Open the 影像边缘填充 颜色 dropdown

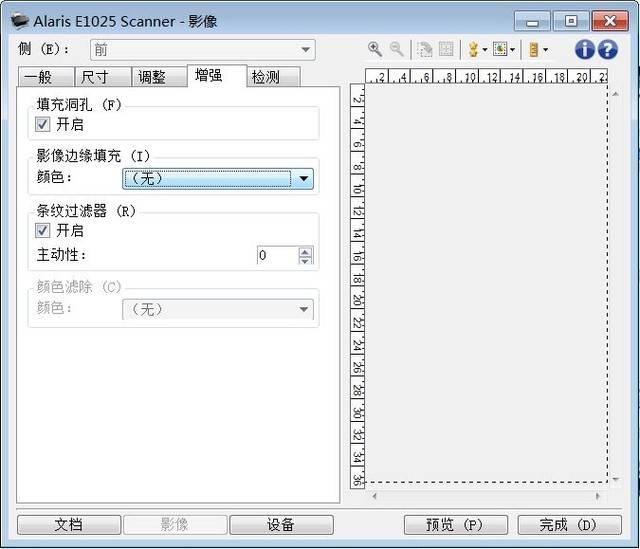218,179
